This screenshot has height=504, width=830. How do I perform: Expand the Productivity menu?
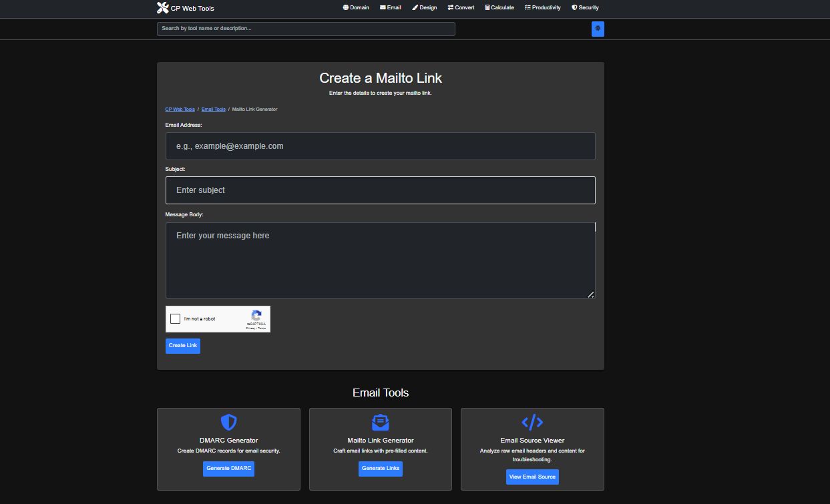pos(543,8)
